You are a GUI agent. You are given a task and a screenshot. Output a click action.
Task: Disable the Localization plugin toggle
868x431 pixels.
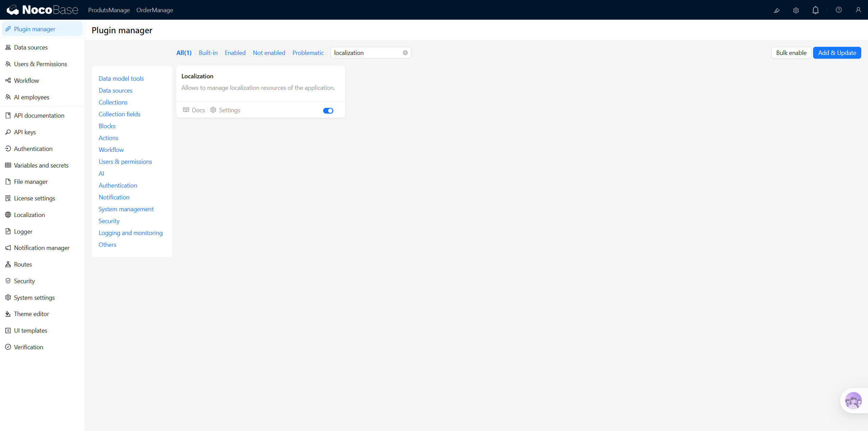coord(328,111)
